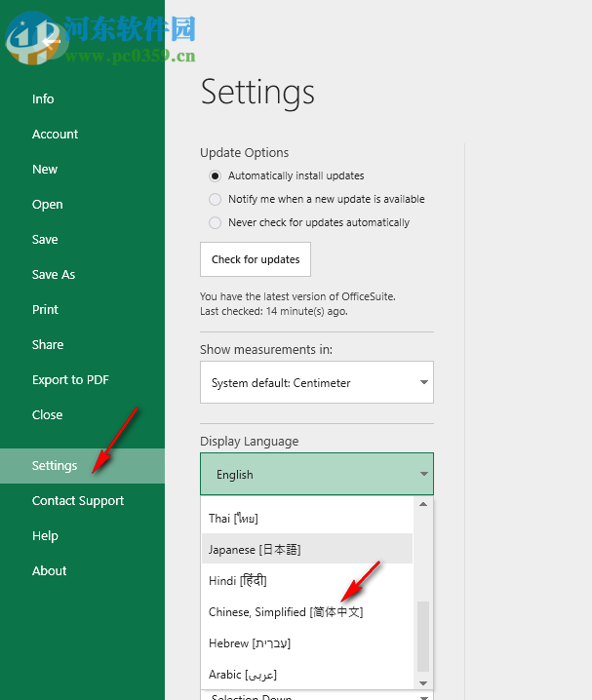Choose Hindi from language list
The width and height of the screenshot is (592, 700).
pos(307,580)
